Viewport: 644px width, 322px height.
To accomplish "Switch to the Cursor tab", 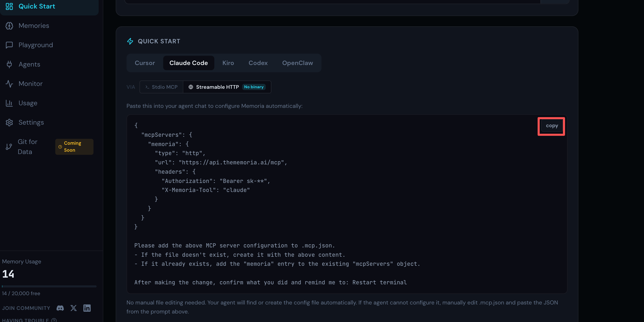I will click(x=145, y=63).
